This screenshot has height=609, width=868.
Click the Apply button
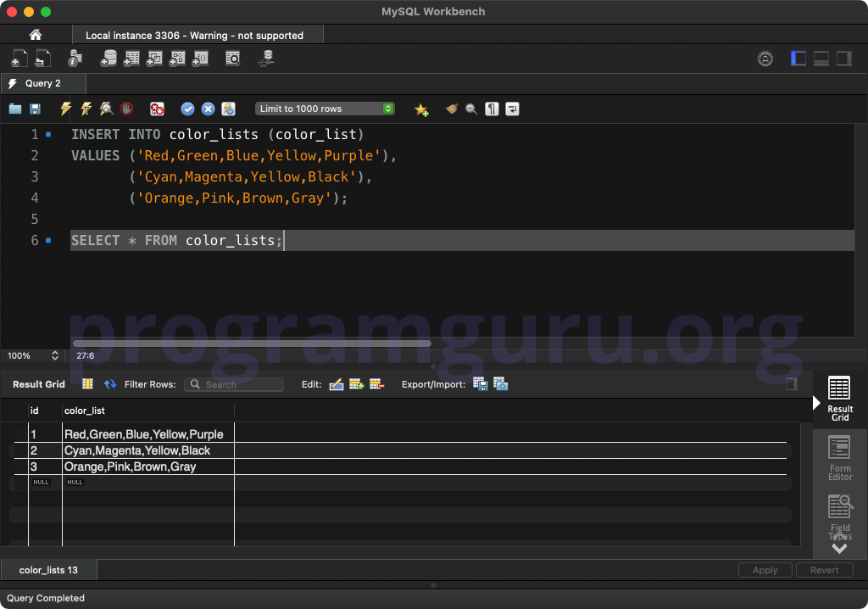(x=765, y=570)
